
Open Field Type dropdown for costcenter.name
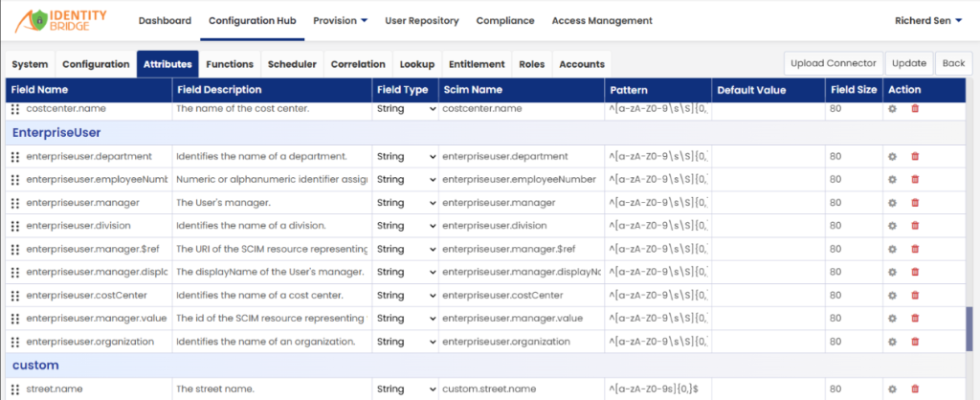point(406,109)
